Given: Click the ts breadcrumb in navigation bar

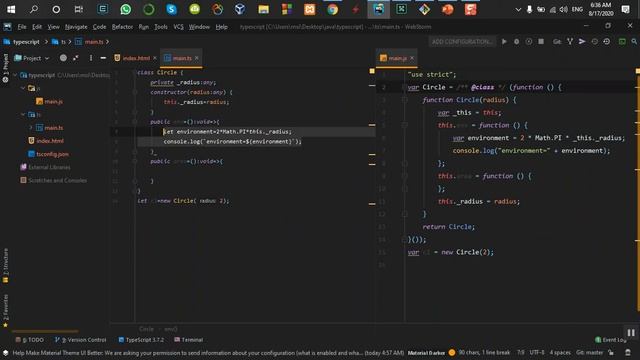Looking at the screenshot, I should coord(59,42).
